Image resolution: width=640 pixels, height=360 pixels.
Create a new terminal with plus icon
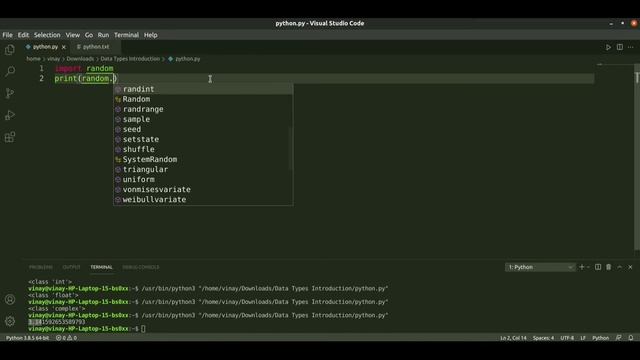[x=582, y=267]
